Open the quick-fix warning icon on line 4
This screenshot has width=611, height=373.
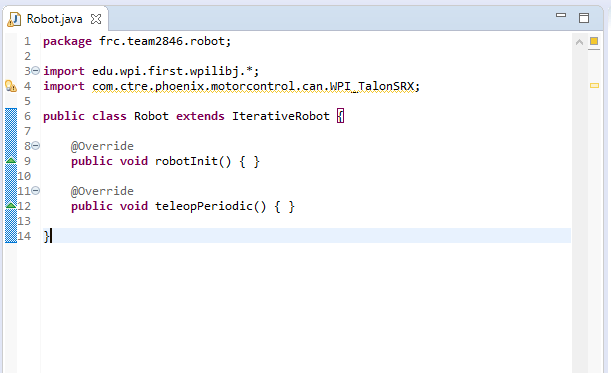11,86
